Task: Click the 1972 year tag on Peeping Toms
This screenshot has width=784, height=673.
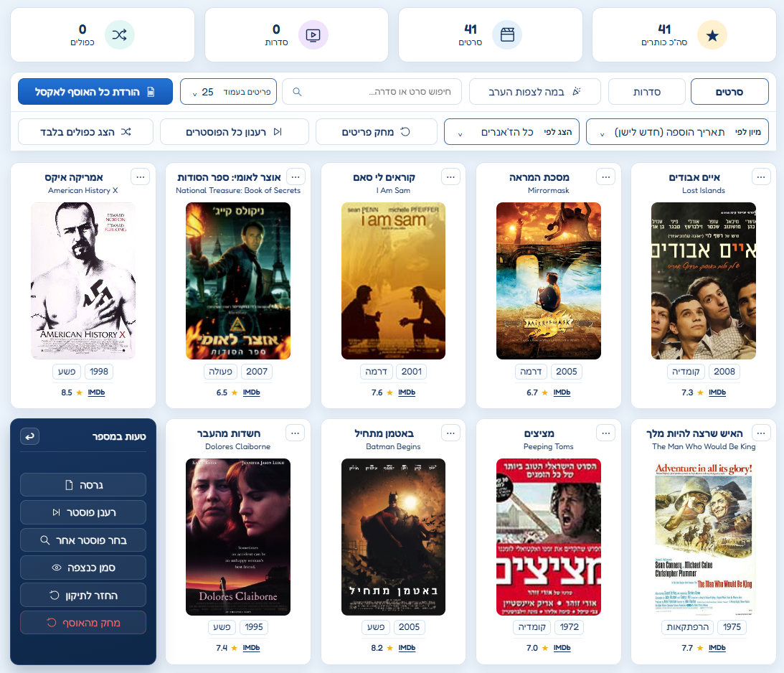Action: click(569, 627)
